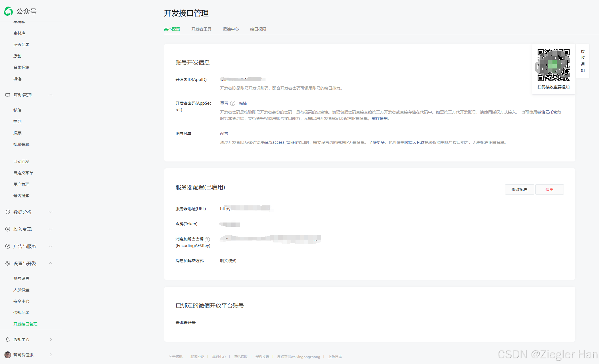Click the help icon next to 重置

tap(233, 103)
